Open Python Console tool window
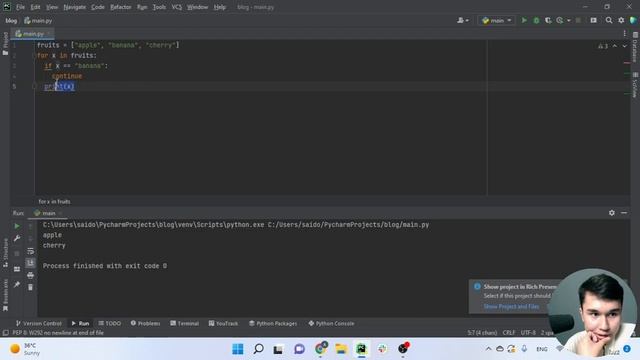The height and width of the screenshot is (360, 640). (331, 323)
